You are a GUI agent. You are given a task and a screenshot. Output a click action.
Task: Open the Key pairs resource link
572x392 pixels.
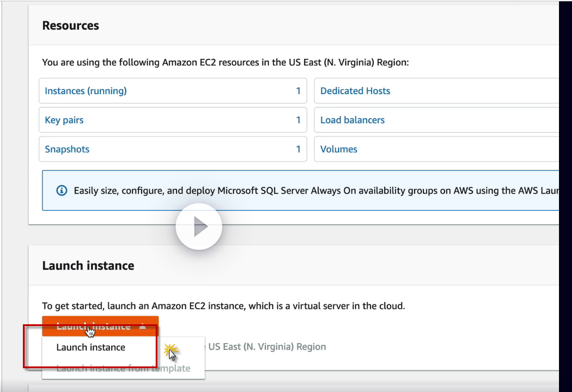[64, 120]
